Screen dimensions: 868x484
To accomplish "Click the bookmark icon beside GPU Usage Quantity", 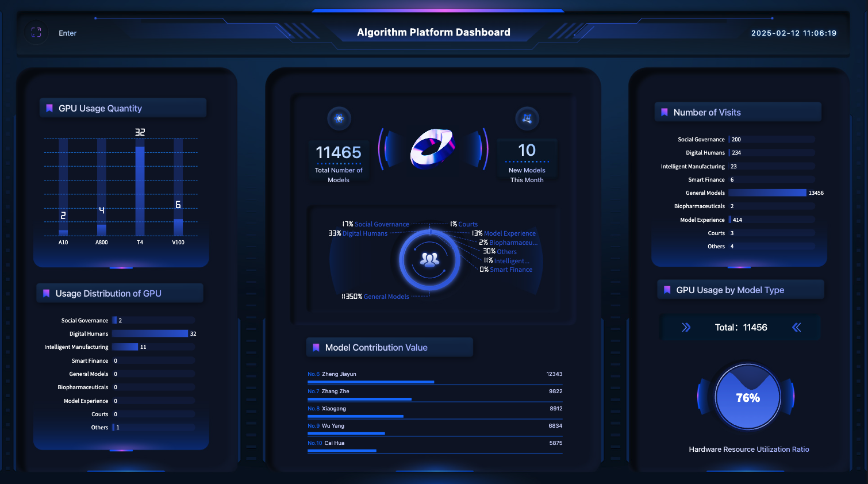I will tap(49, 108).
